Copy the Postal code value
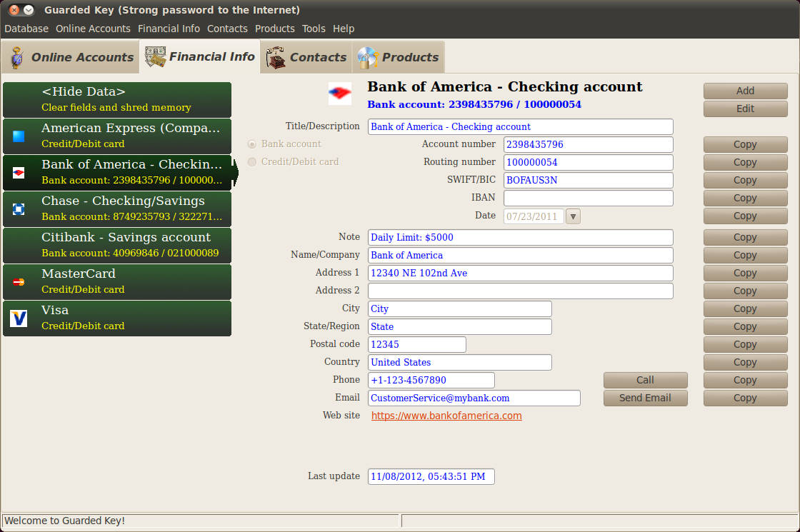800x532 pixels. [x=745, y=344]
